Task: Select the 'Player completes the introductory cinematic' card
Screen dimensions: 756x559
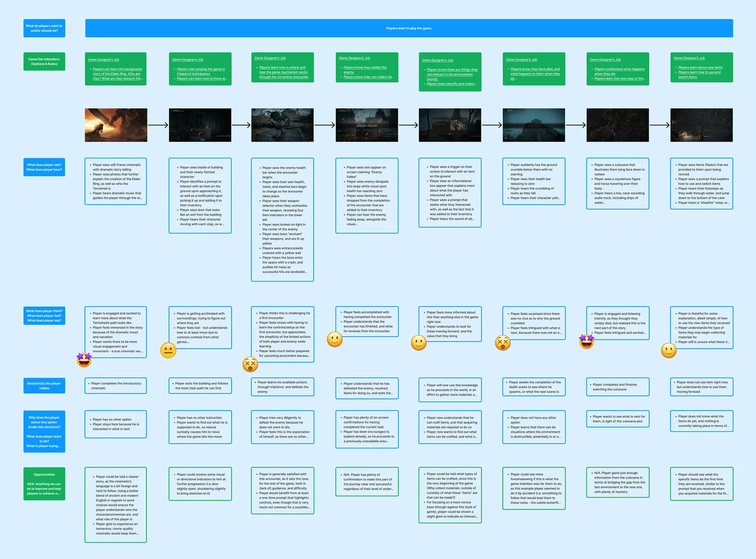Action: coord(116,386)
